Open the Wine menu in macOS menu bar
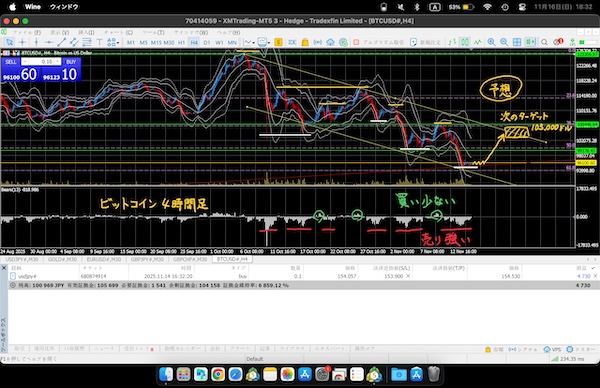 [33, 7]
